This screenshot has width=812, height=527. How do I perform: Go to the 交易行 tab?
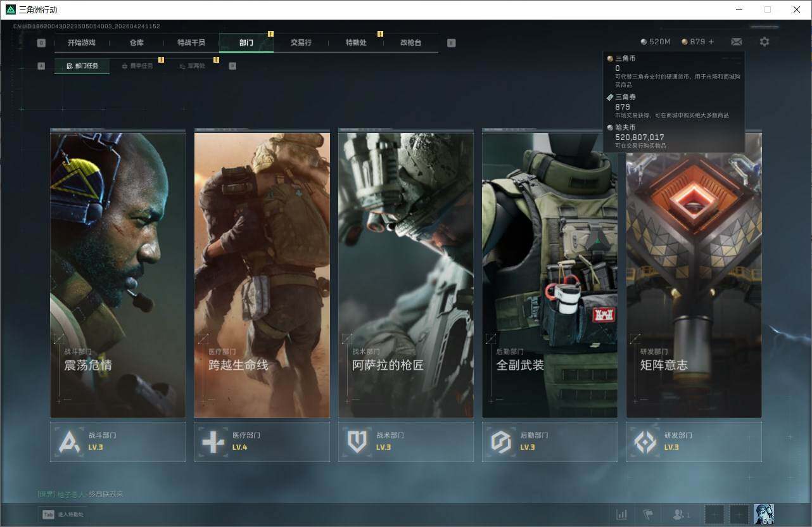[x=301, y=43]
